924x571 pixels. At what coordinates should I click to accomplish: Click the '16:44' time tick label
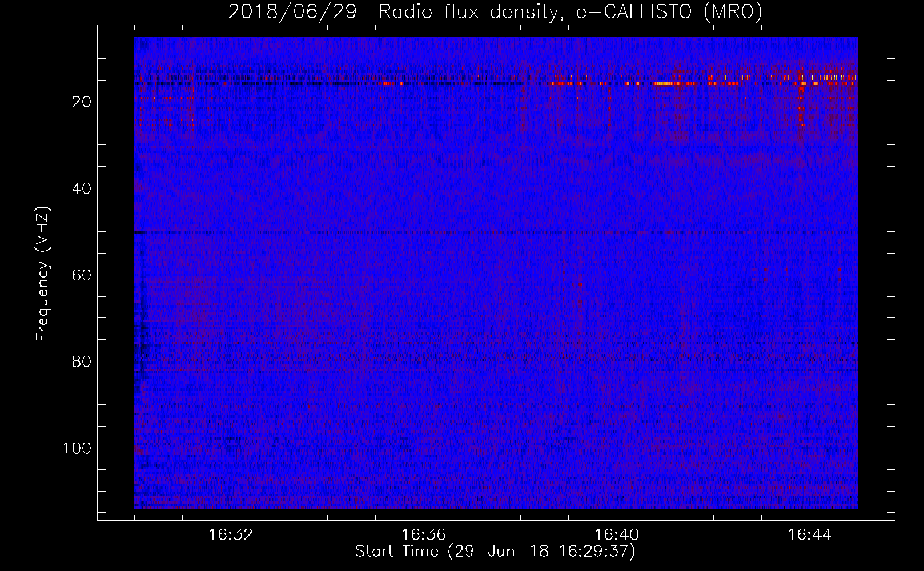tap(810, 535)
